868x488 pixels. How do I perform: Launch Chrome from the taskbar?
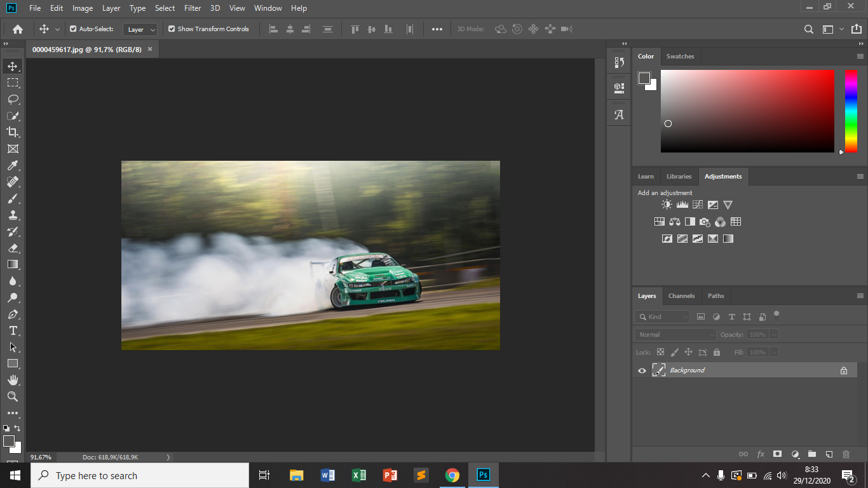[452, 475]
